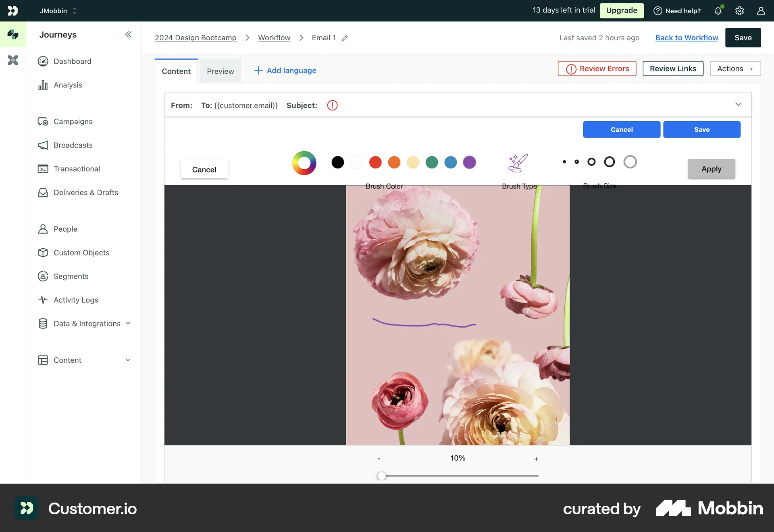
Task: Switch to the Content tab
Action: click(176, 71)
